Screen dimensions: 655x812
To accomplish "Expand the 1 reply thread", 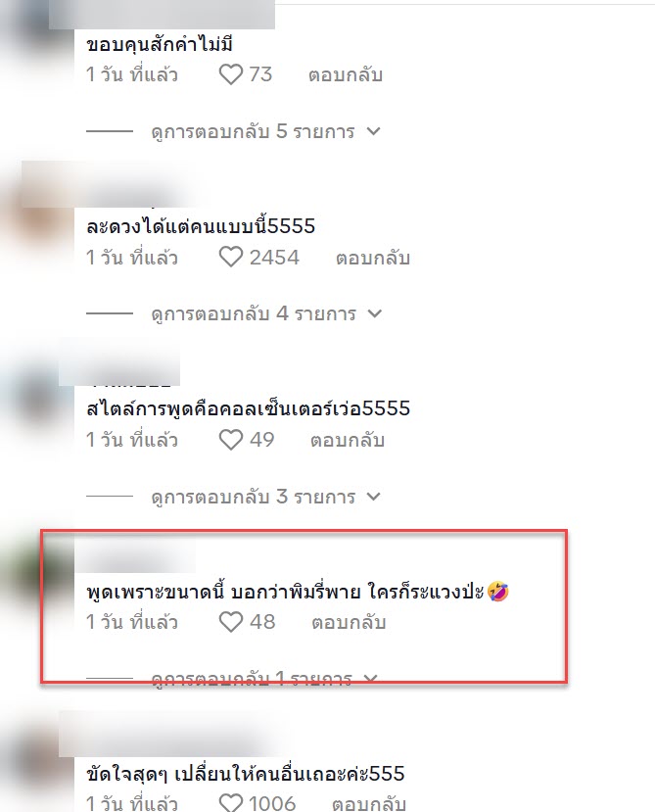I will [x=264, y=679].
